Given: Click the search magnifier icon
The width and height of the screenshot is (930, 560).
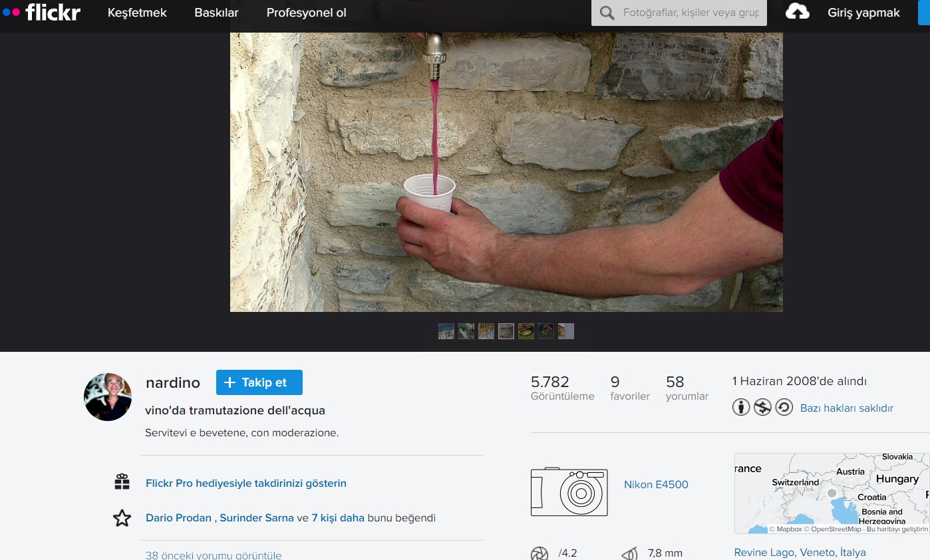Looking at the screenshot, I should point(607,13).
